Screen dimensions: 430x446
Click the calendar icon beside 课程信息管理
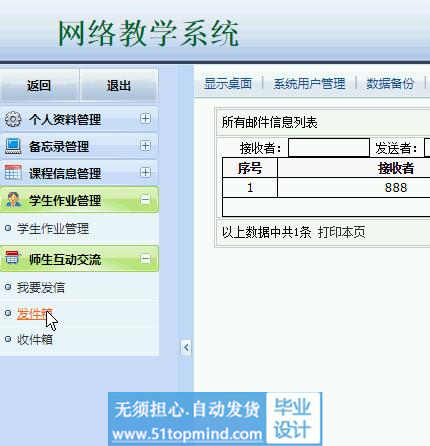point(13,173)
